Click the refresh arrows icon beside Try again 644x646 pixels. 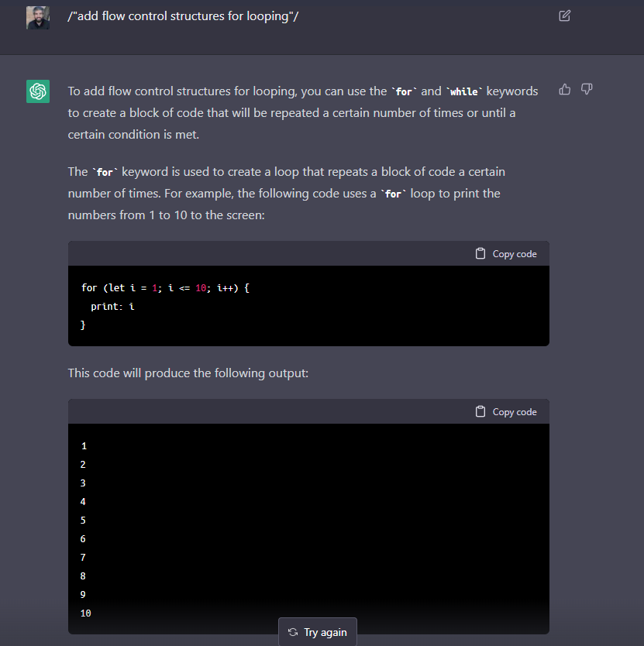(293, 632)
